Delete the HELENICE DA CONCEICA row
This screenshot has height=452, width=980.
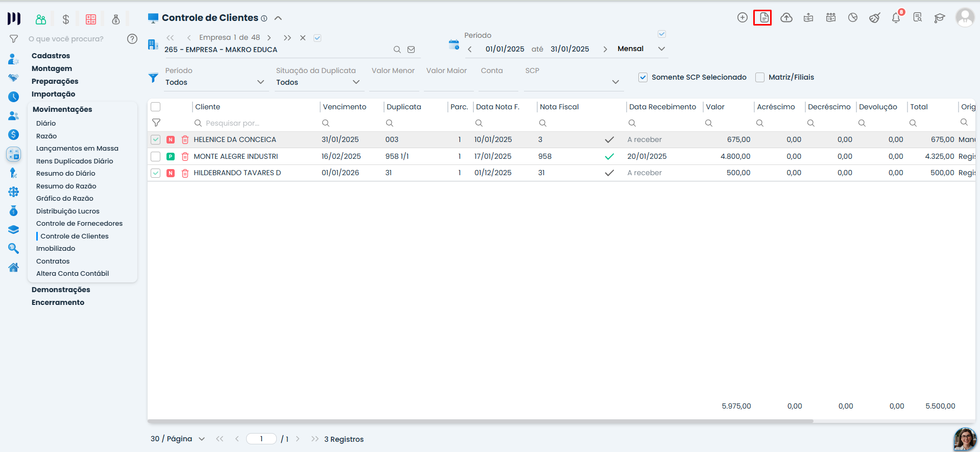coord(185,139)
